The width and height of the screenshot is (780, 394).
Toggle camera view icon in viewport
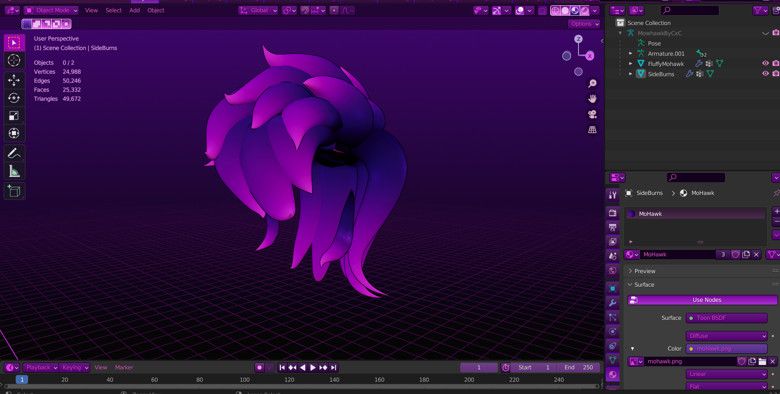(592, 114)
